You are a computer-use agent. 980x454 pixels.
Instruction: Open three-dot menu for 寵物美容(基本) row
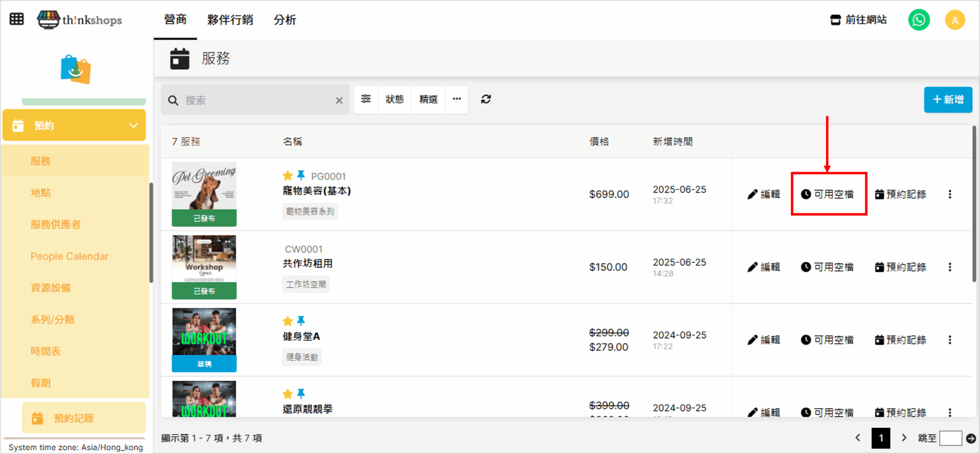point(950,194)
